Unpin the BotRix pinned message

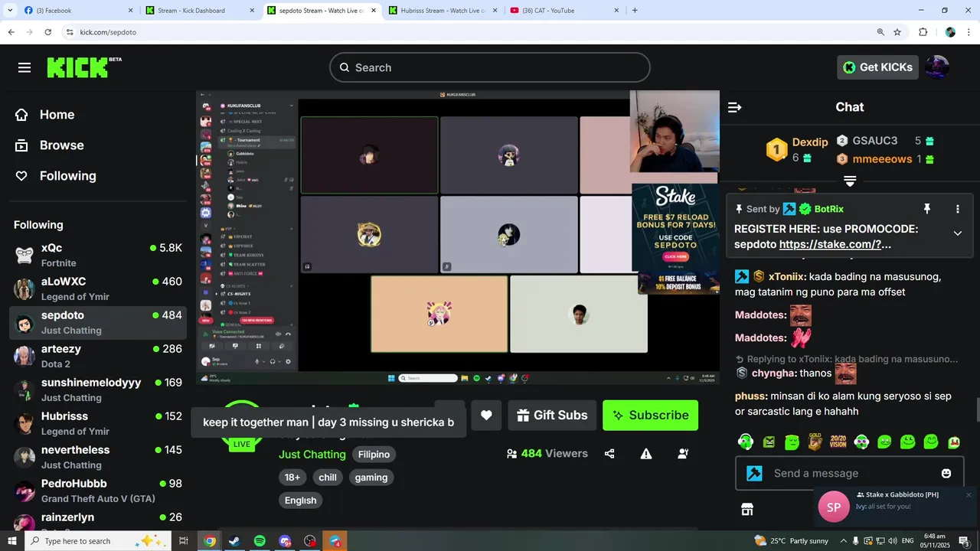pos(926,209)
